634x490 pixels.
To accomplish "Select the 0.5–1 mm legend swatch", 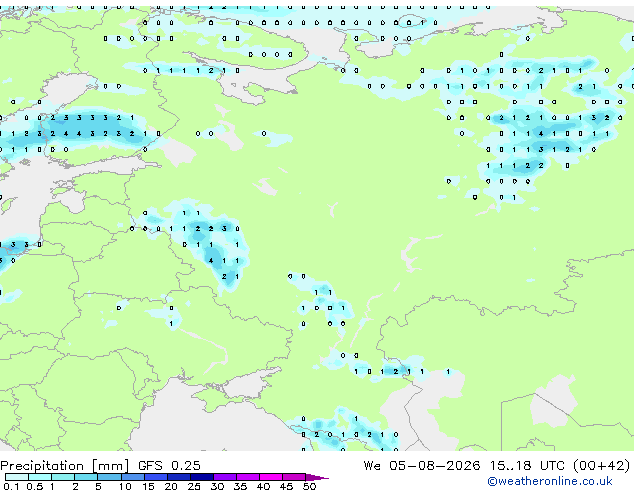I will [x=40, y=477].
